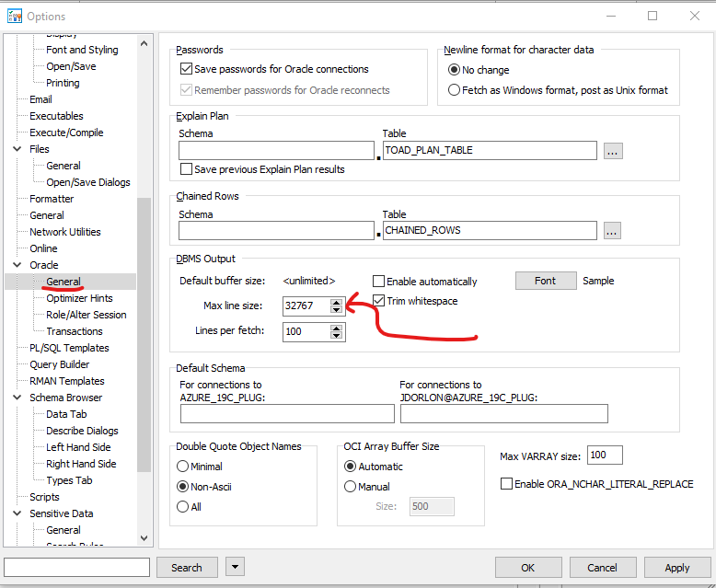Collapse the Files tree node
Image resolution: width=716 pixels, height=588 pixels.
17,149
